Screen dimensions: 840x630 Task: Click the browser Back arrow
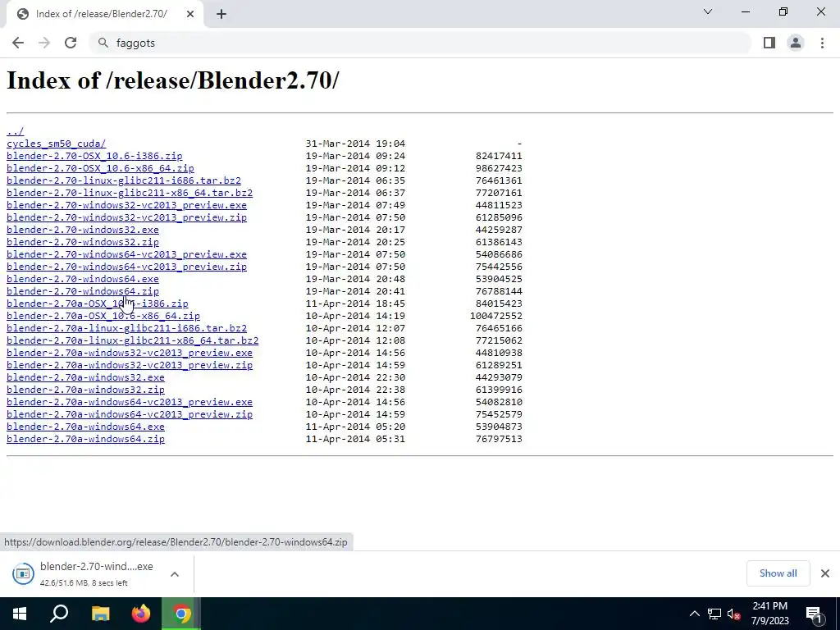[18, 43]
